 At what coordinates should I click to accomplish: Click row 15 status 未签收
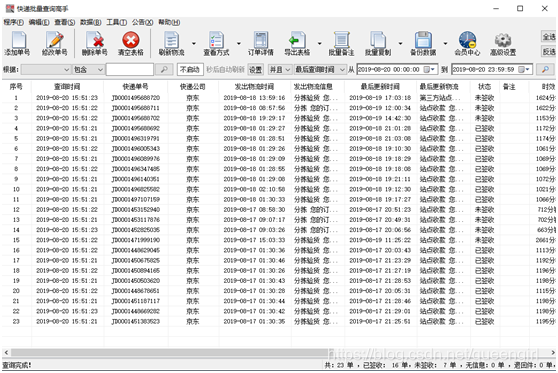[x=484, y=240]
